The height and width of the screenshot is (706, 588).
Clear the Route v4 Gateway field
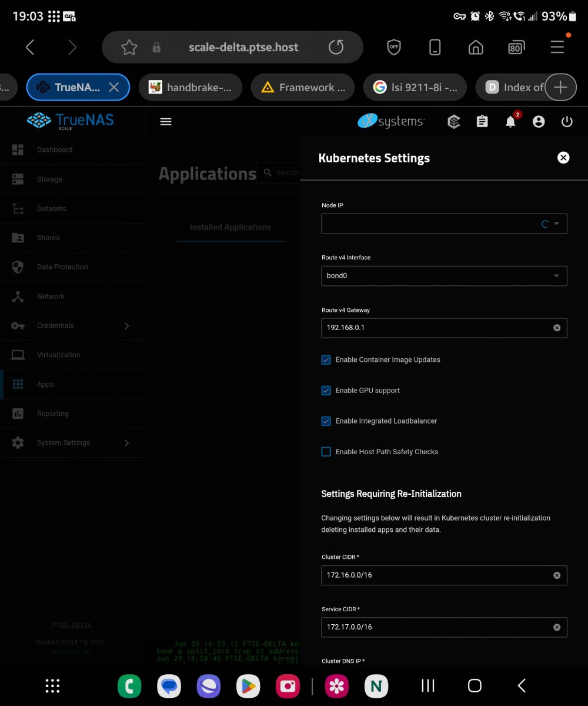point(557,328)
